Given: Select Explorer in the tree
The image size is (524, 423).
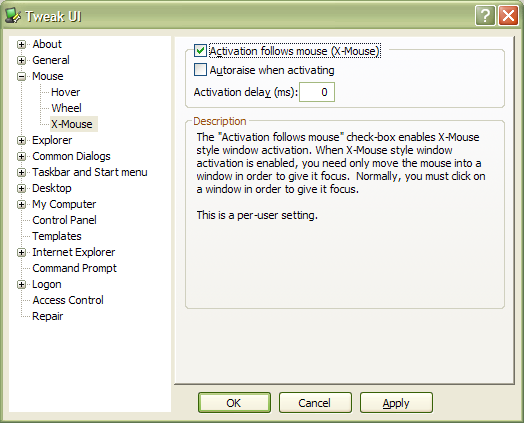Looking at the screenshot, I should tap(52, 140).
